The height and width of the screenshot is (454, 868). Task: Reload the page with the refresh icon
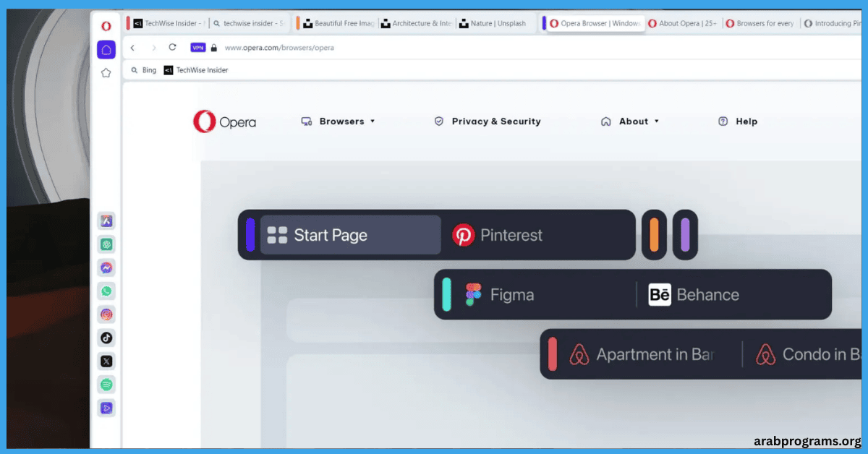(x=172, y=47)
